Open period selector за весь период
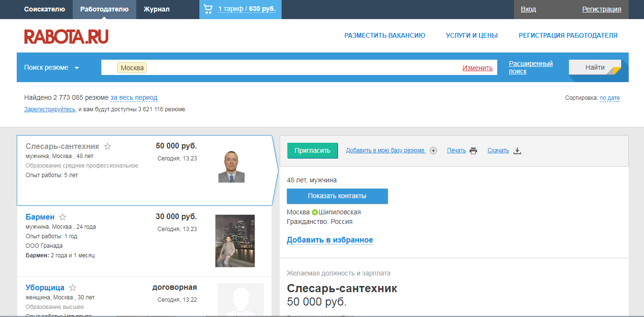Screen dimensions: 644x317 tap(133, 97)
